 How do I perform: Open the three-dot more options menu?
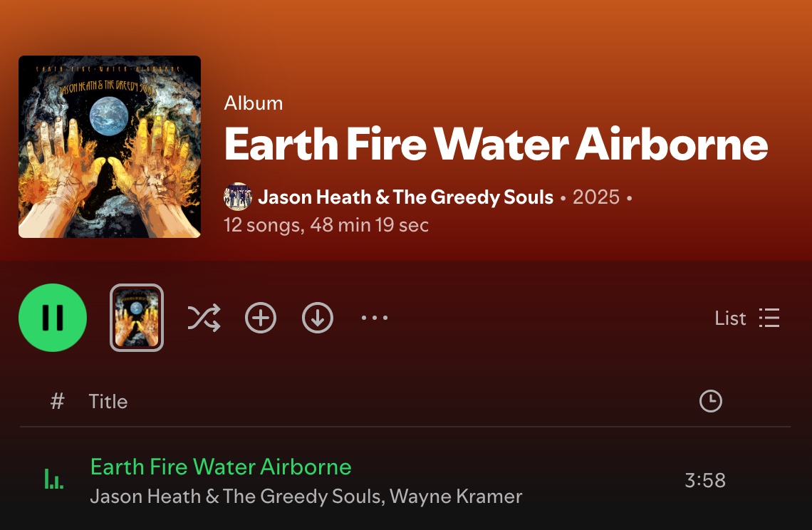pyautogui.click(x=375, y=318)
